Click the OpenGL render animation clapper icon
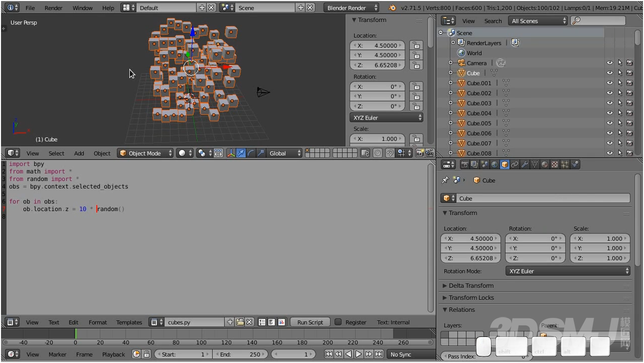The width and height of the screenshot is (644, 363). click(x=430, y=153)
